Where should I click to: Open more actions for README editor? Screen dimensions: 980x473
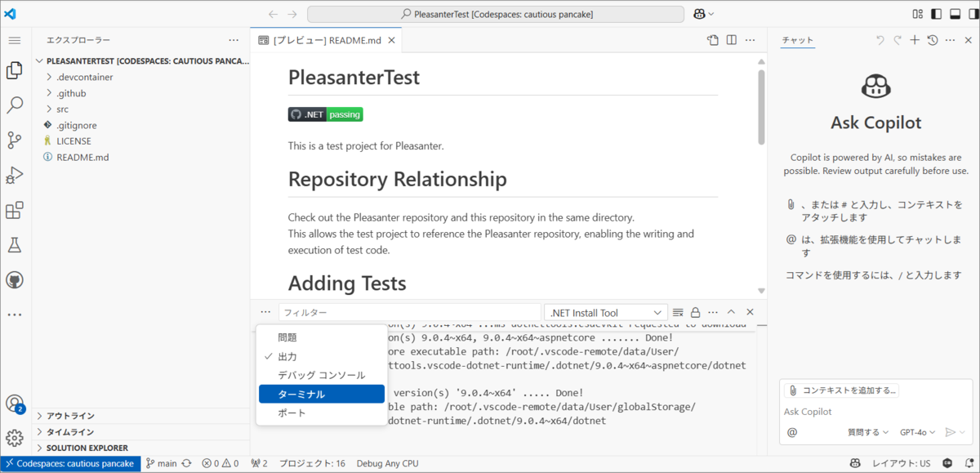click(751, 40)
